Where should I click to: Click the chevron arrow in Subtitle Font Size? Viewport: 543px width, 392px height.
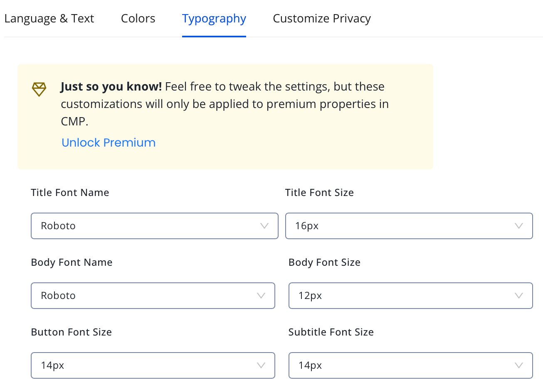tap(518, 365)
